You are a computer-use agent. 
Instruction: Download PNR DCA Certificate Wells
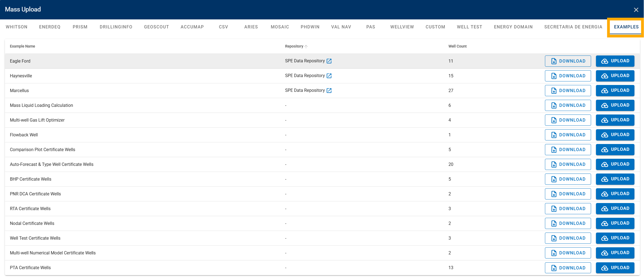click(568, 194)
